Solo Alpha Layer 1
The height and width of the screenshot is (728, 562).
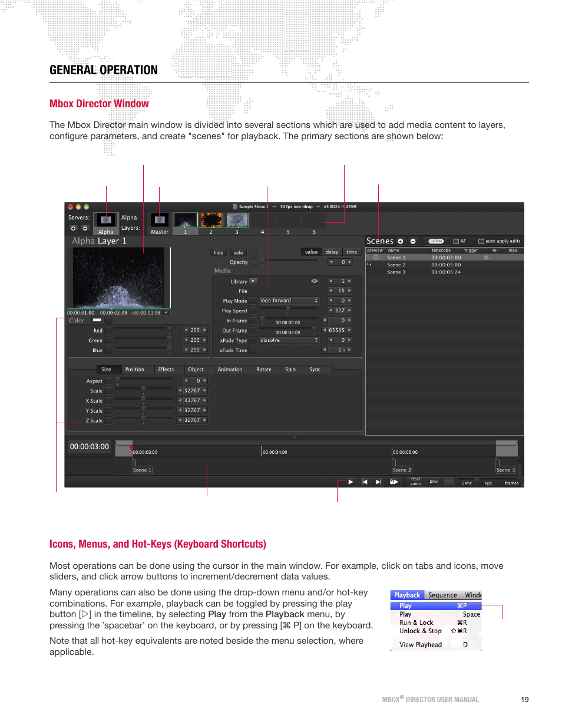tap(237, 252)
